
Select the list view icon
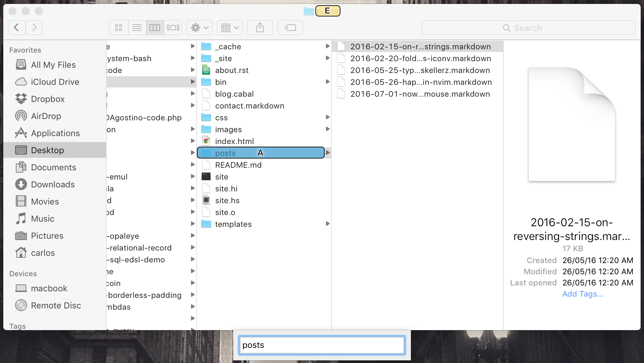click(x=136, y=27)
